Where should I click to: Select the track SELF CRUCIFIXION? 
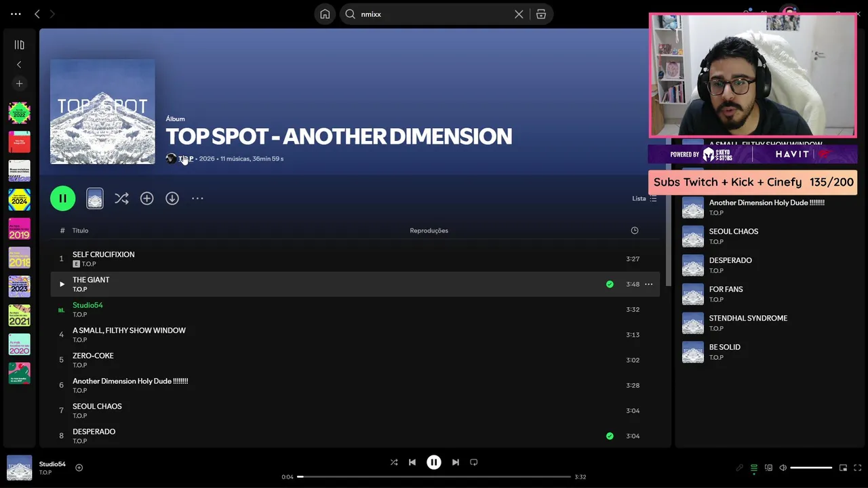point(355,259)
